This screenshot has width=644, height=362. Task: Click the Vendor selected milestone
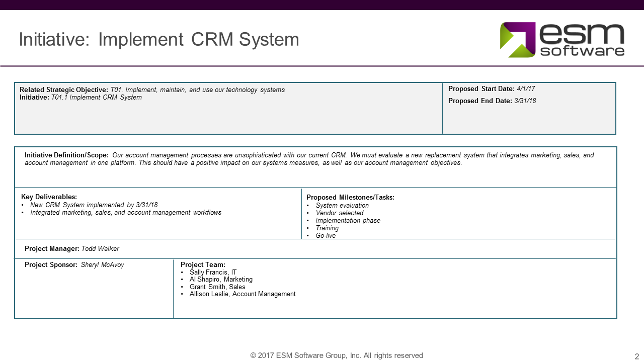coord(341,213)
